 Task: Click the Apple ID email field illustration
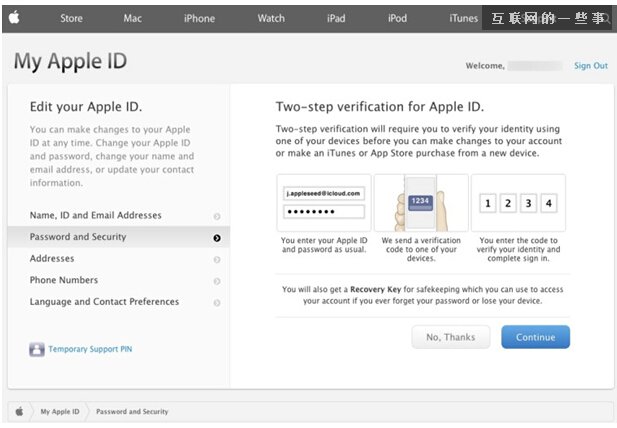click(323, 192)
